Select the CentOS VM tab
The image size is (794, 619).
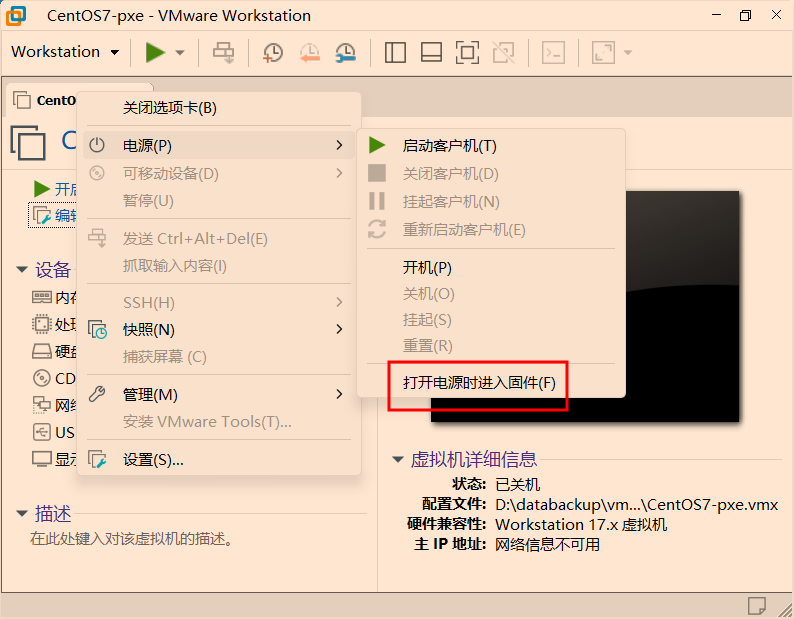click(x=44, y=100)
